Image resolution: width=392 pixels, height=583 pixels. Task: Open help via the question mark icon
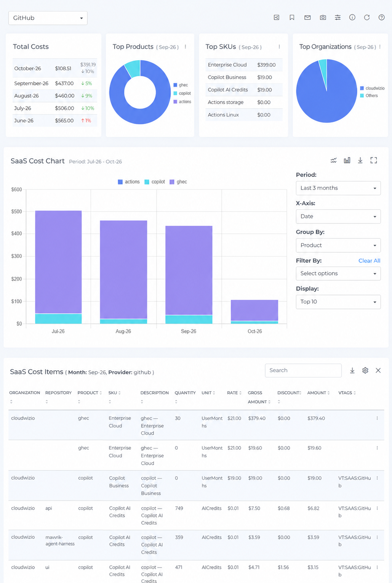381,18
